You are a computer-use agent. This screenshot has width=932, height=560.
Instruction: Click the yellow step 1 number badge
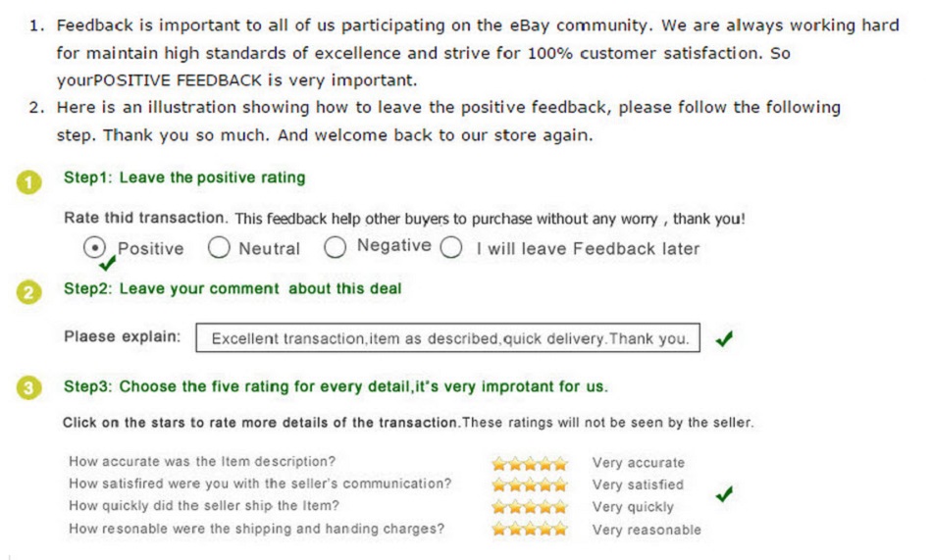point(29,182)
